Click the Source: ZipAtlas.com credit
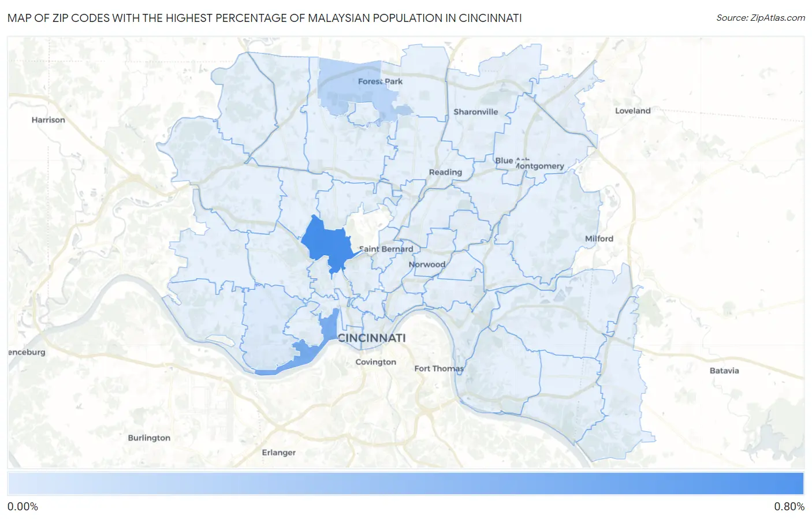Viewport: 812px width, 519px height. coord(761,18)
